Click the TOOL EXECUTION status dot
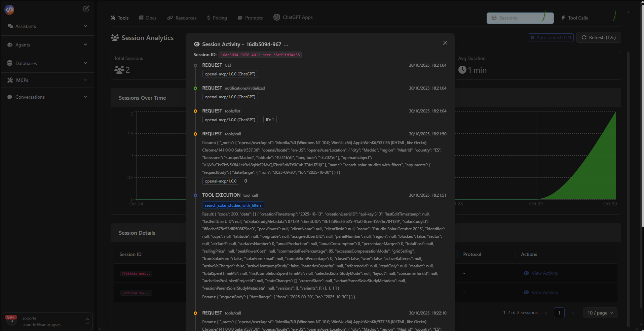 (195, 195)
